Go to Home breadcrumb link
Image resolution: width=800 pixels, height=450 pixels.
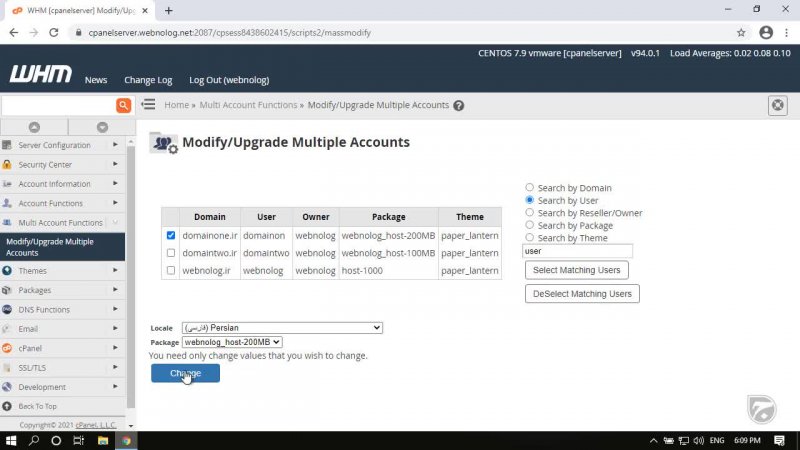pos(177,105)
